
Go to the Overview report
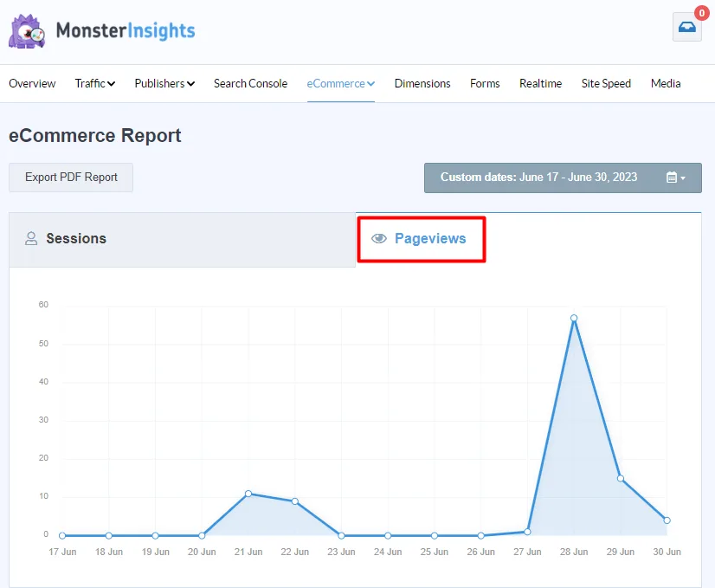pos(32,83)
